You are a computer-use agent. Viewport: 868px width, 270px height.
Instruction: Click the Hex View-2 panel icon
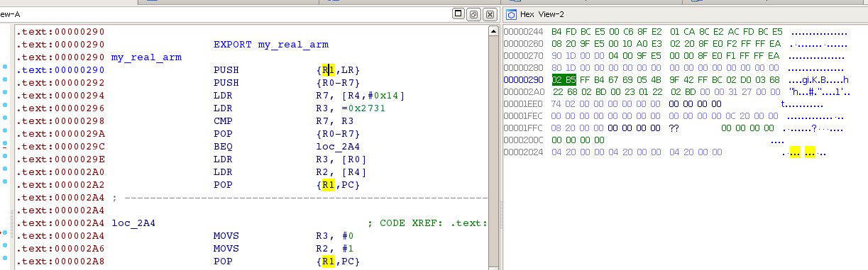(x=512, y=14)
